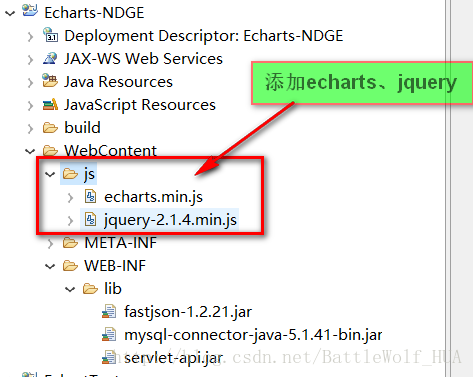
Task: Click the META-INF folder icon
Action: click(x=70, y=243)
